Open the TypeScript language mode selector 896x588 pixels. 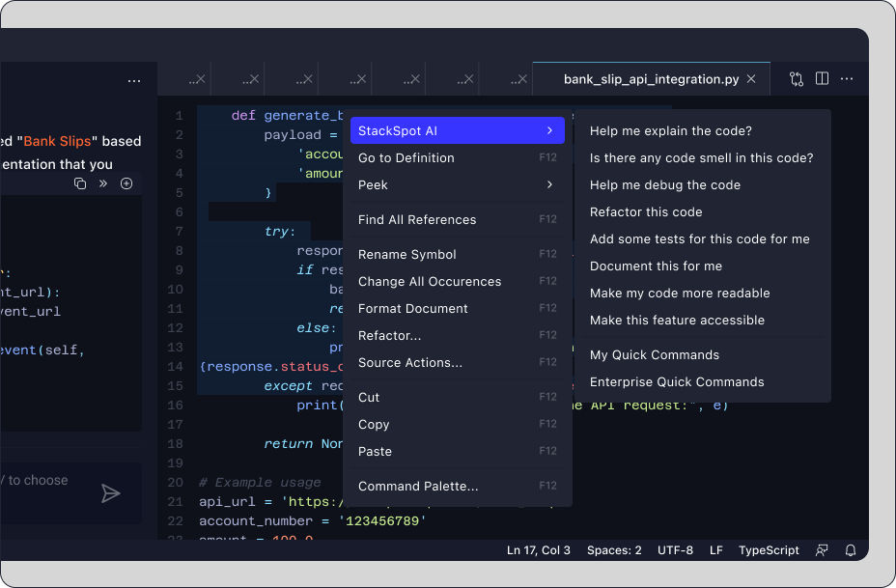(769, 550)
